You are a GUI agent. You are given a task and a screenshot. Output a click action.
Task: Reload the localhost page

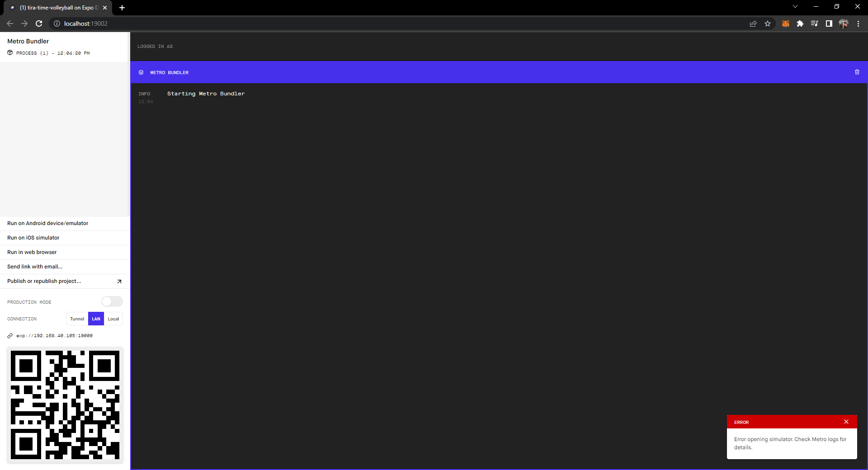pyautogui.click(x=39, y=23)
